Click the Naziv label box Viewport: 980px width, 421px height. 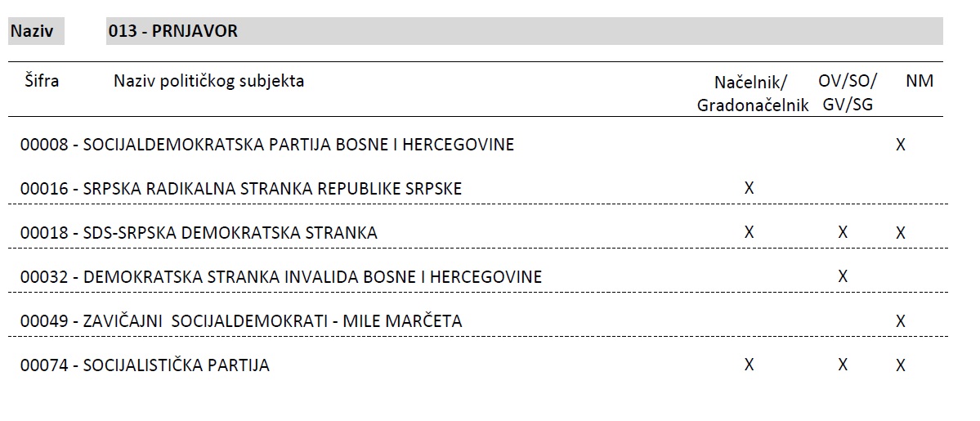[x=36, y=31]
